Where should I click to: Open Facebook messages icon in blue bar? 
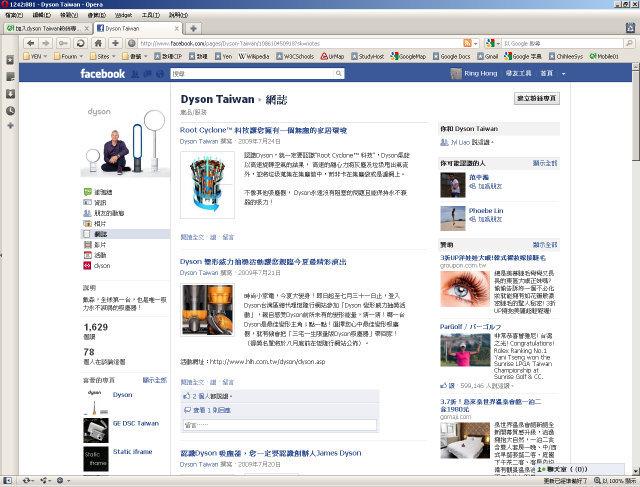pos(147,74)
